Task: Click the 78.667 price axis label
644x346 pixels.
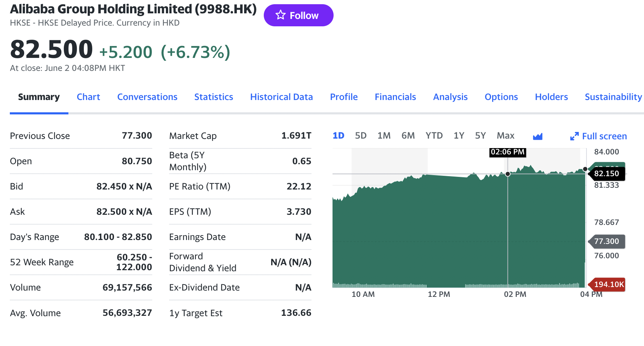Action: pyautogui.click(x=606, y=222)
